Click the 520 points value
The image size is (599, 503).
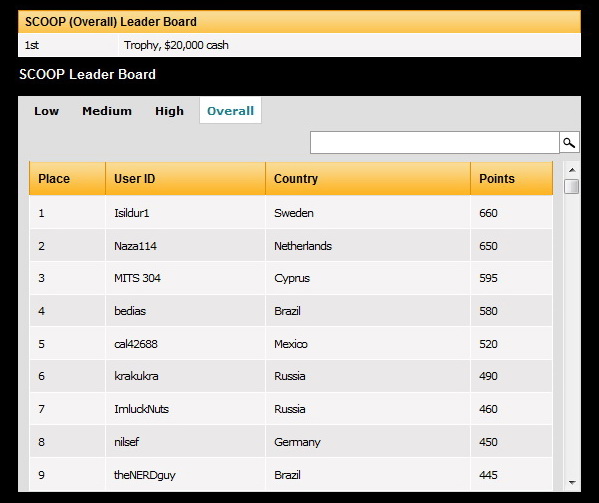(x=488, y=344)
